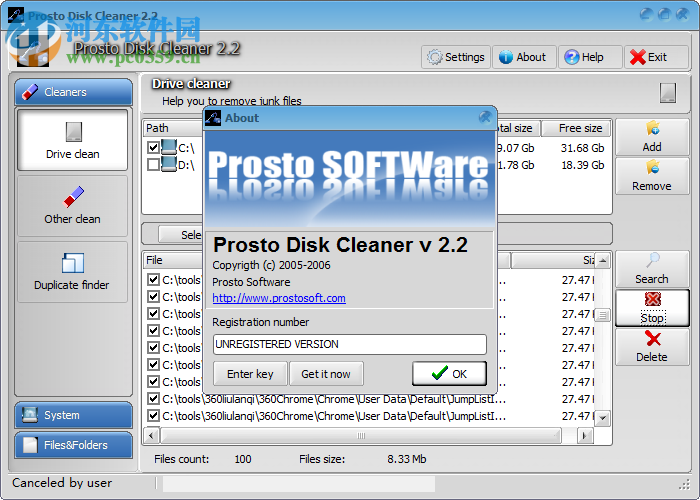700x500 pixels.
Task: Open the prostosoft.com link in About dialog
Action: click(x=279, y=298)
